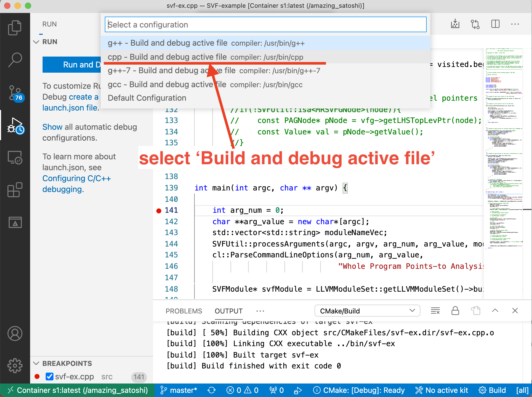
Task: Open errors and warnings count in status bar
Action: (242, 390)
